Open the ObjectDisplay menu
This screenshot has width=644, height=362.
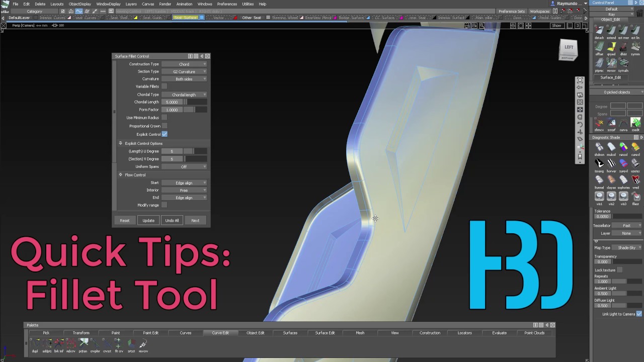pyautogui.click(x=79, y=4)
